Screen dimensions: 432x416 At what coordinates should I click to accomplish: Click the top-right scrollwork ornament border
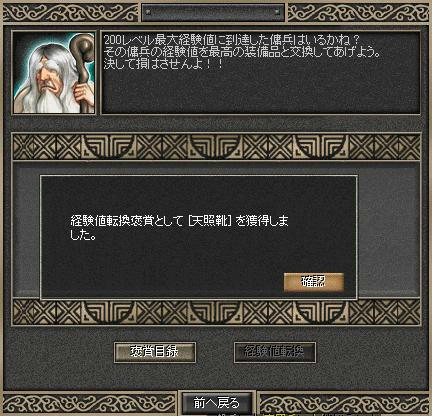(358, 13)
